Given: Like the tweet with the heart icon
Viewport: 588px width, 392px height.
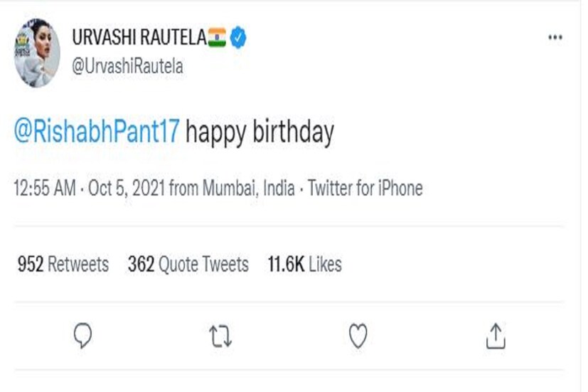Looking at the screenshot, I should [358, 335].
